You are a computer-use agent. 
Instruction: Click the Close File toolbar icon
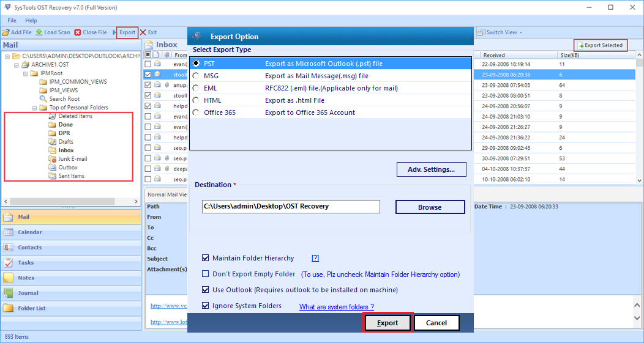tap(78, 32)
